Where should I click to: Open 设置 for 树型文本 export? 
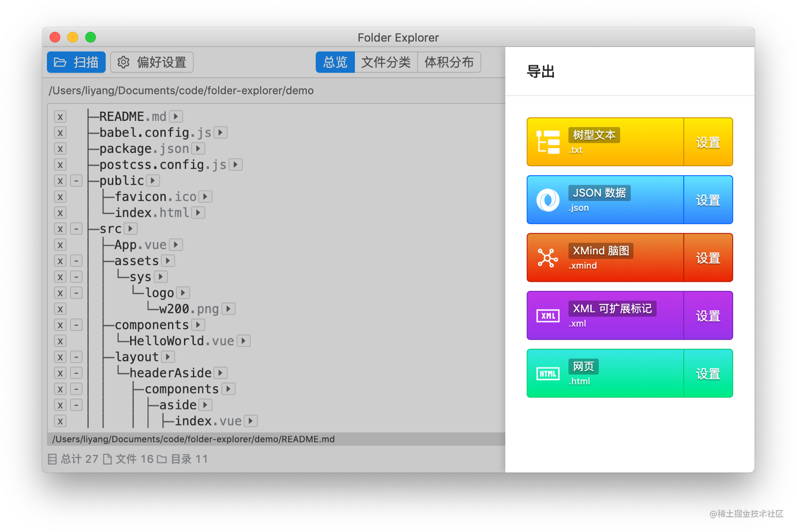pos(708,142)
